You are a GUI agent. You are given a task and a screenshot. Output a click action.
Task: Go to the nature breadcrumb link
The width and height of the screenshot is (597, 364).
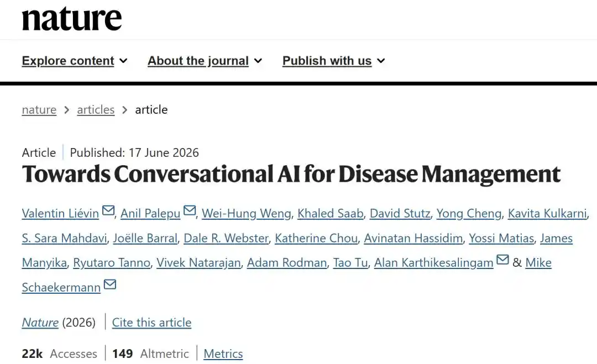coord(39,109)
